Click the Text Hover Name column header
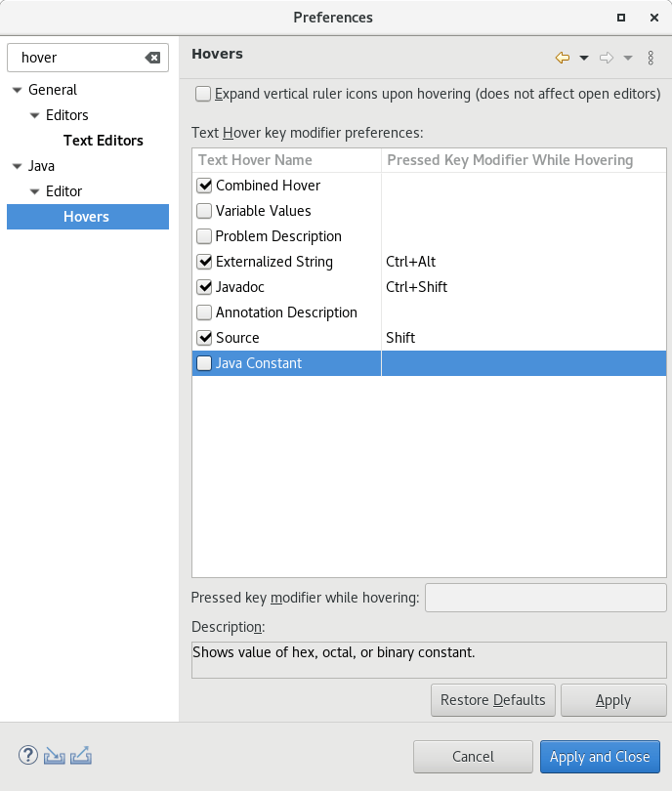Viewport: 672px width, 791px height. [286, 160]
